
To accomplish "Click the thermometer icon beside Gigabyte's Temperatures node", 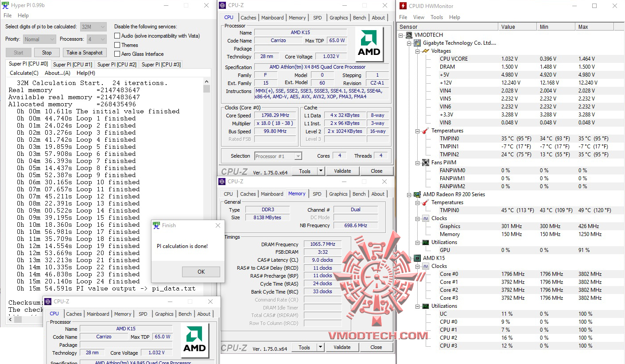I will pos(426,131).
